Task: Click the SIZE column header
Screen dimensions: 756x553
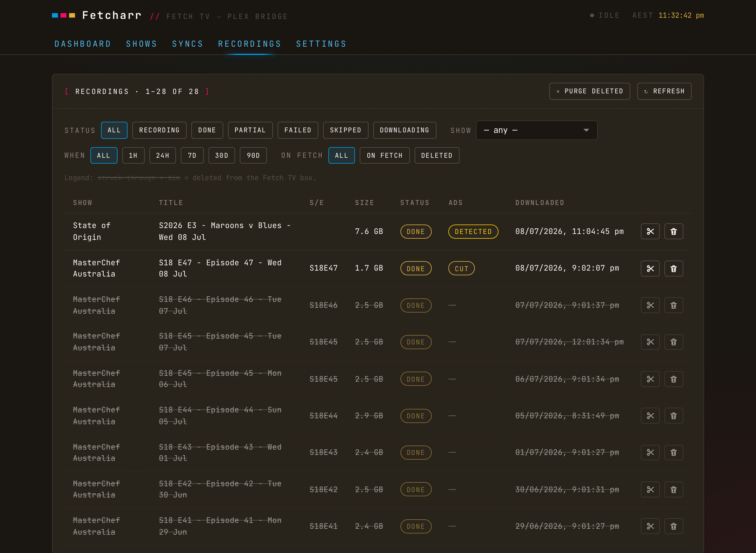Action: click(x=364, y=203)
